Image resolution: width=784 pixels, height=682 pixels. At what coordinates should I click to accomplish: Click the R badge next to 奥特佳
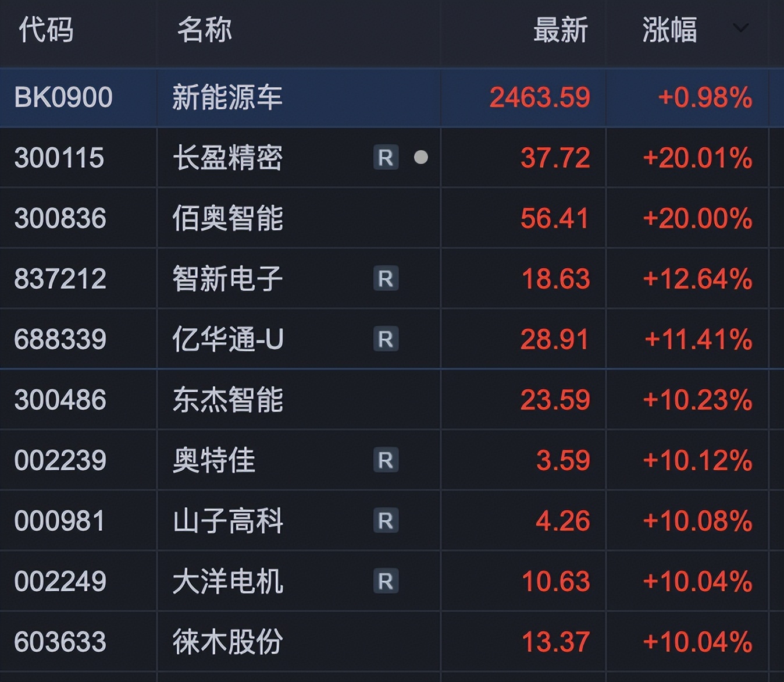click(386, 460)
